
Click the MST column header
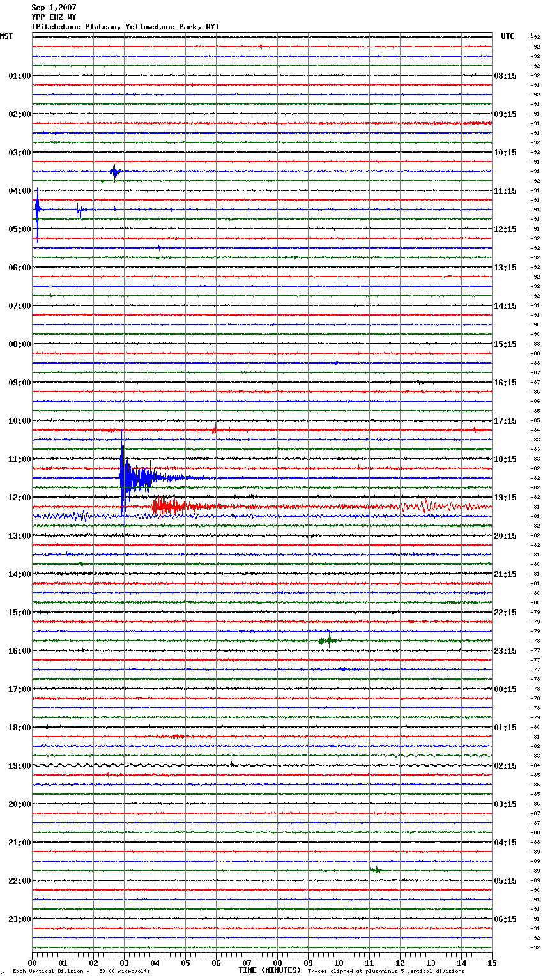coord(6,36)
